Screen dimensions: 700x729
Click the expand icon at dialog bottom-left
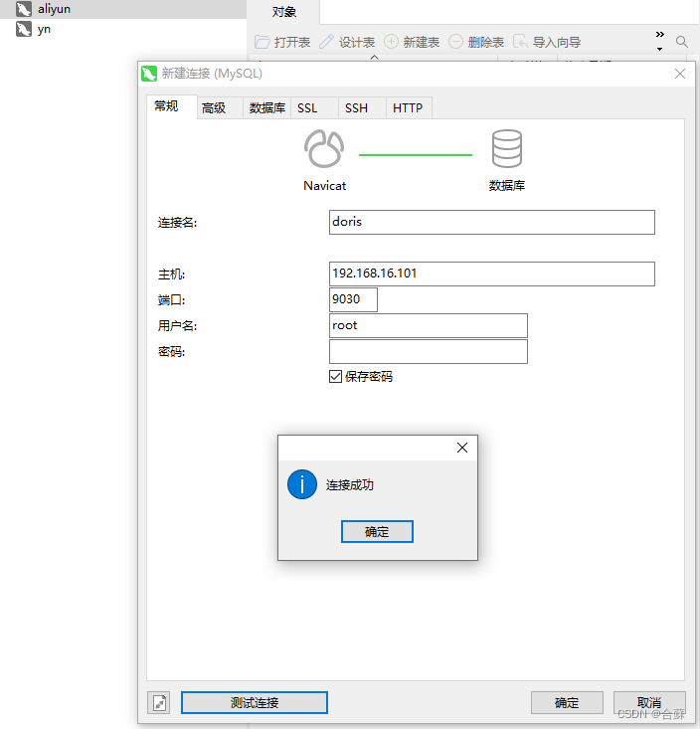point(159,702)
